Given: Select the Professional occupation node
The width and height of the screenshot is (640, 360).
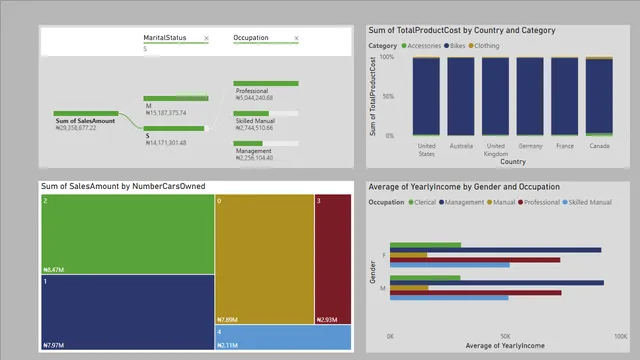Looking at the screenshot, I should (266, 83).
